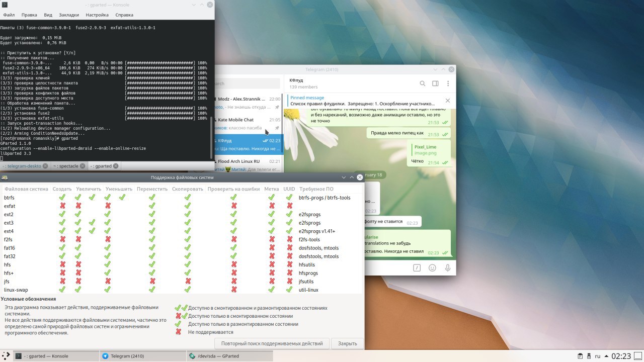This screenshot has height=362, width=644.
Task: Select Kate Mobile Chat conversation
Action: pos(248,124)
